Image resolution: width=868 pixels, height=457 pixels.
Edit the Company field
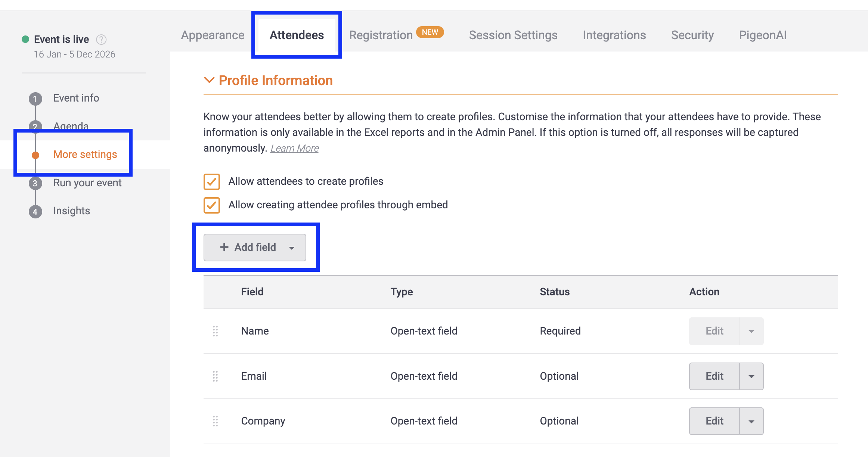[714, 421]
